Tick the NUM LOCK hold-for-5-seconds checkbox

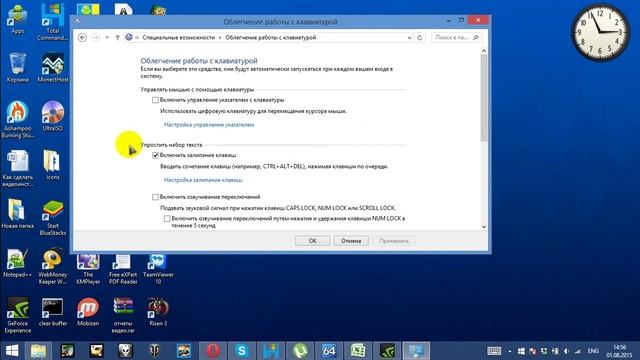(x=167, y=219)
